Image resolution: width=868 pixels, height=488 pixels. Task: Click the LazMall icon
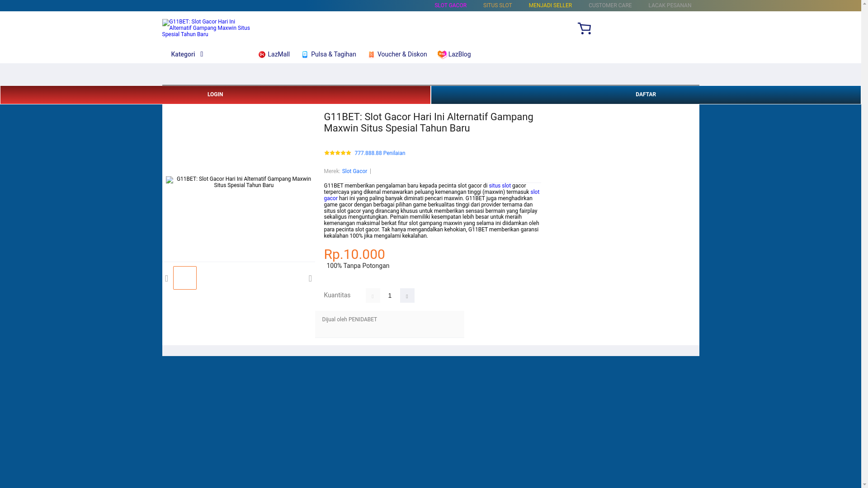point(262,55)
